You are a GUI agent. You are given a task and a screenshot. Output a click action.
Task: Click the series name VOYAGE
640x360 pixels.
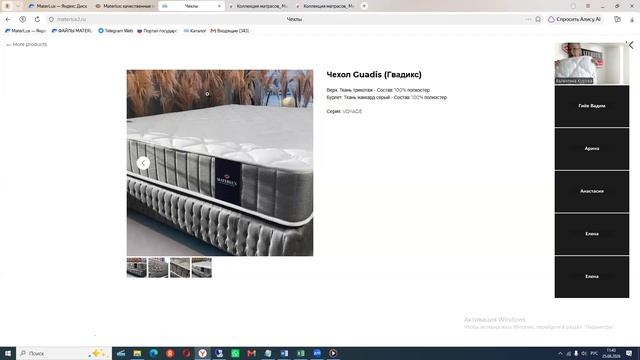352,111
